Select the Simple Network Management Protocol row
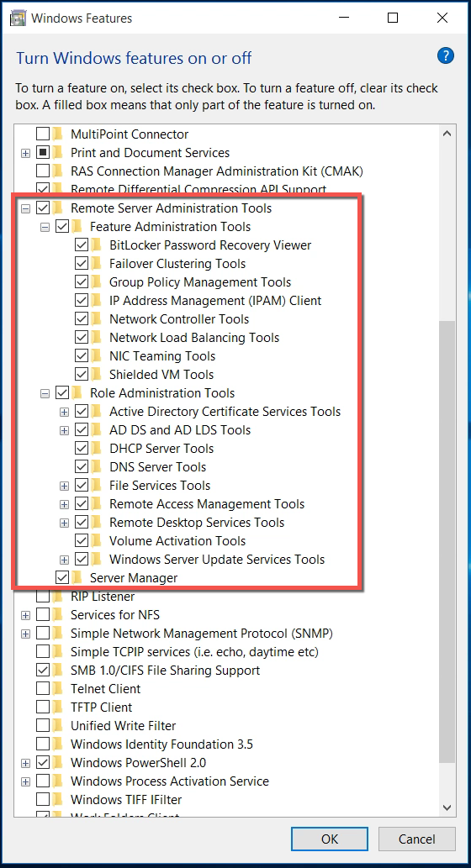 [x=202, y=634]
